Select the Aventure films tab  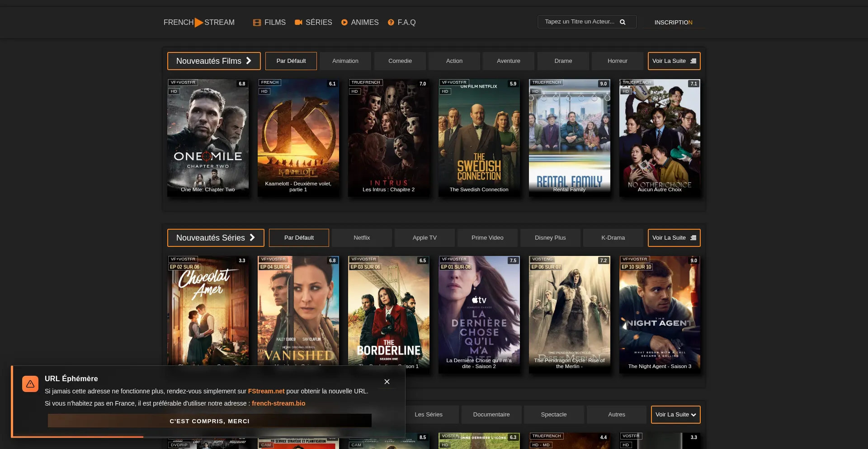coord(509,61)
